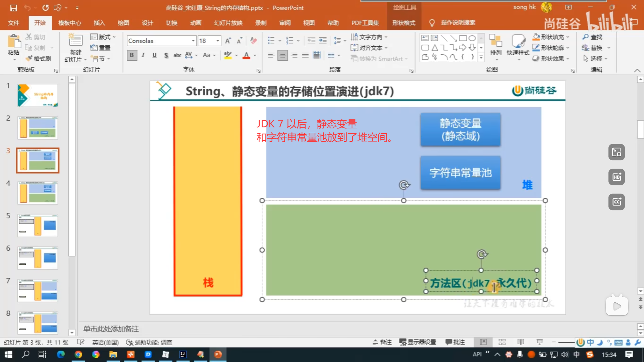Viewport: 644px width, 362px height.
Task: Toggle underline formatting
Action: [x=154, y=55]
